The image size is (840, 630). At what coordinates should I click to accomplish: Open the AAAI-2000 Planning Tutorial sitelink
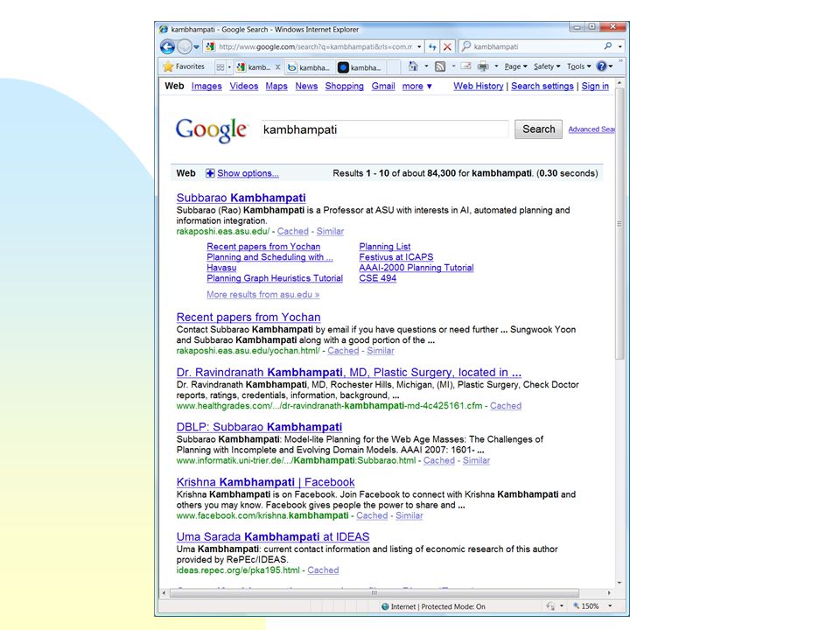pos(416,268)
